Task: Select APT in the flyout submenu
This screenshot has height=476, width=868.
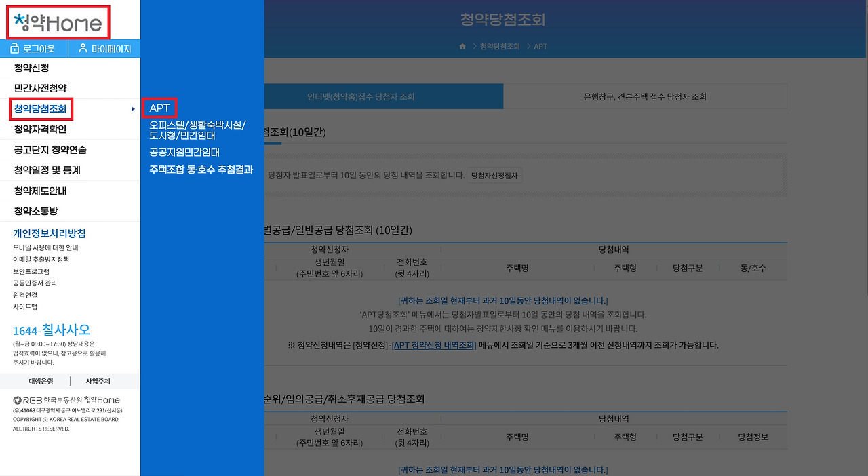Action: (x=159, y=107)
